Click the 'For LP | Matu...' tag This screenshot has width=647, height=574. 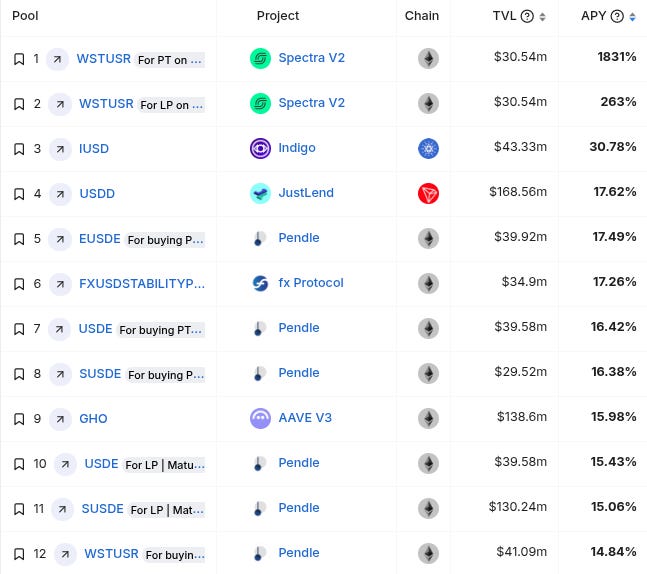tap(165, 465)
